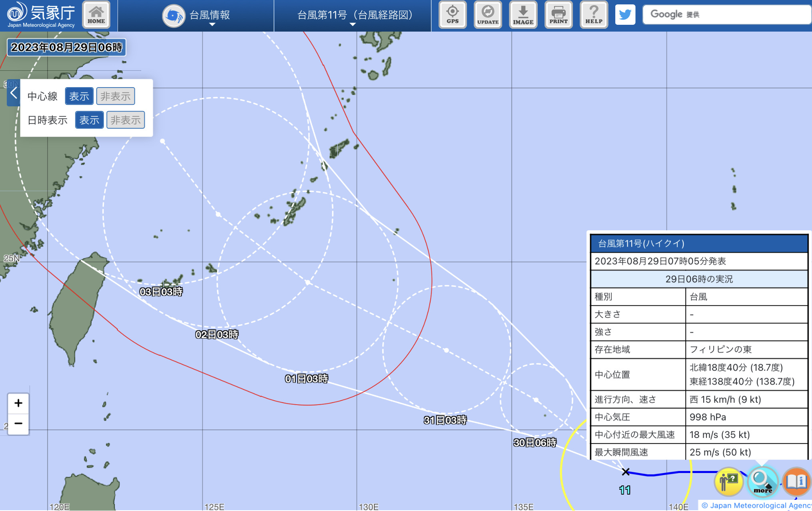The width and height of the screenshot is (812, 511).
Task: Click the 存在地域 cell
Action: (638, 349)
